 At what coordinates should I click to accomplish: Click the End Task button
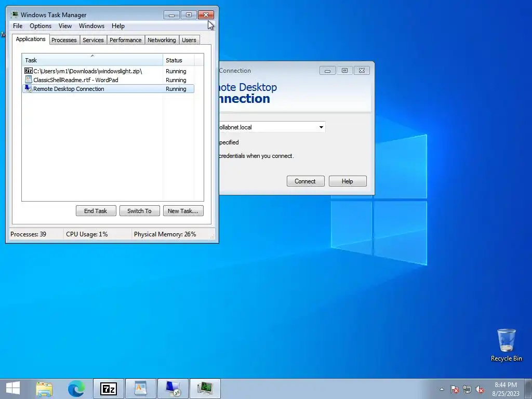pyautogui.click(x=96, y=211)
